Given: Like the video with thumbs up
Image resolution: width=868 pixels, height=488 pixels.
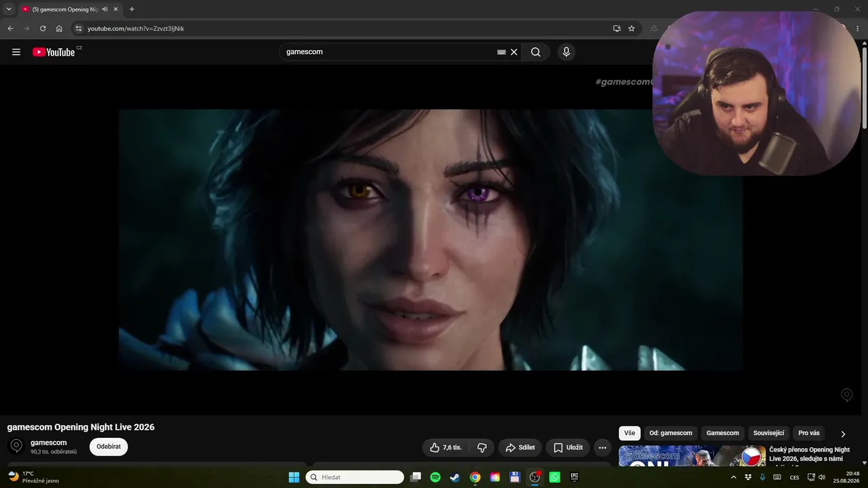Looking at the screenshot, I should click(x=446, y=447).
